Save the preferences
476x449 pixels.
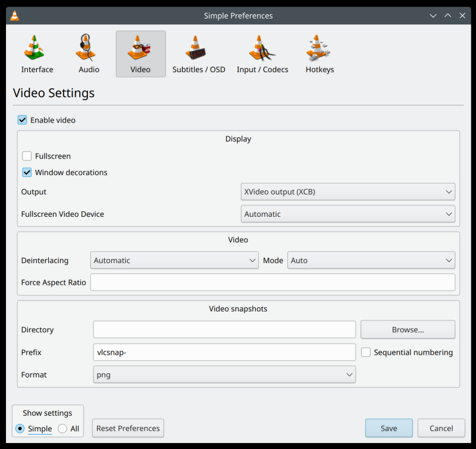tap(389, 428)
